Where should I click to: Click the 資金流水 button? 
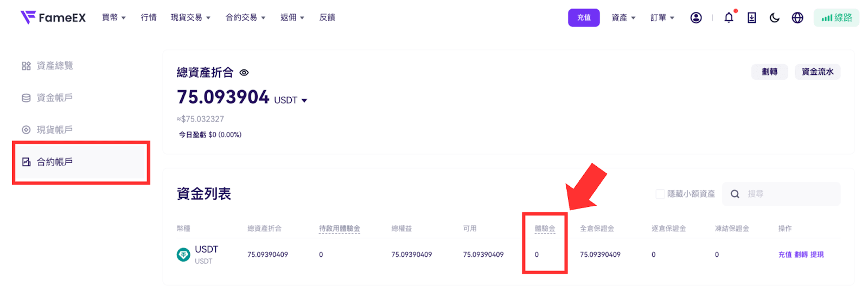coord(818,72)
